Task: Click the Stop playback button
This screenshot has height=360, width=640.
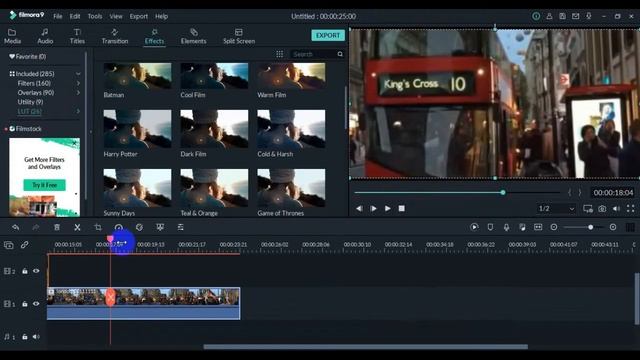Action: coord(402,209)
